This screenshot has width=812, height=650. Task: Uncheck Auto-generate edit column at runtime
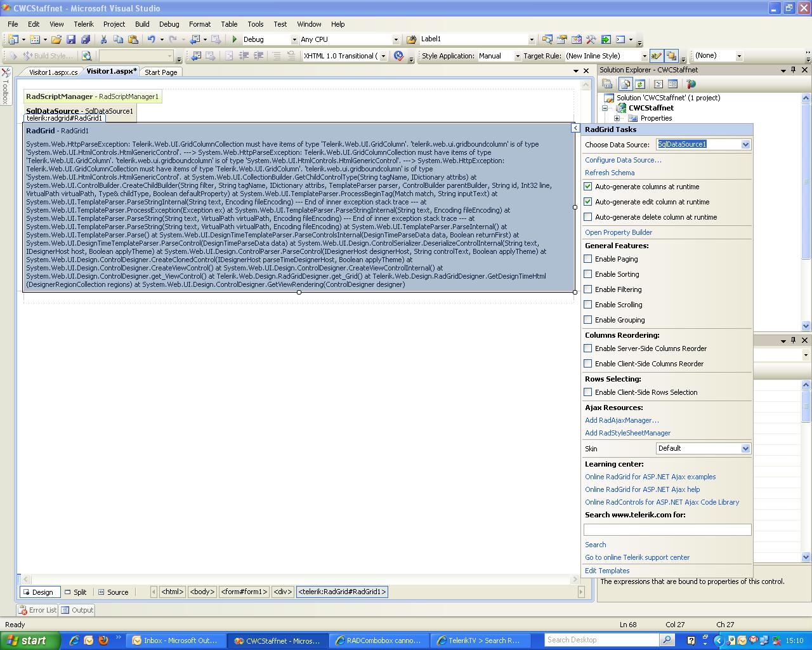[x=588, y=202]
